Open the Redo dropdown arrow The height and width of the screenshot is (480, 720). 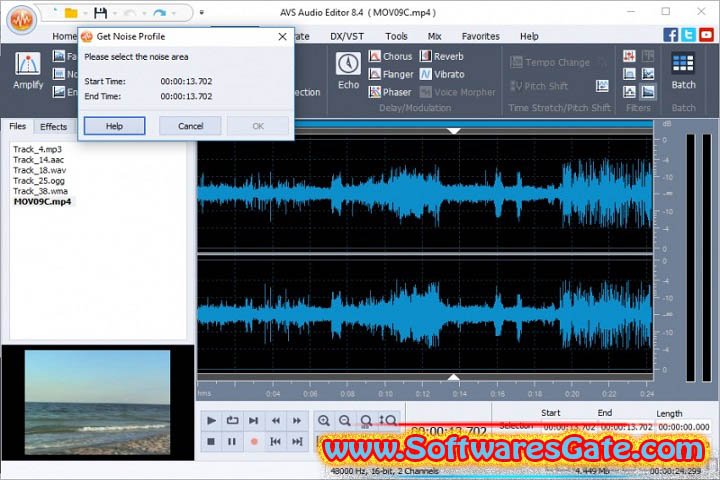174,13
